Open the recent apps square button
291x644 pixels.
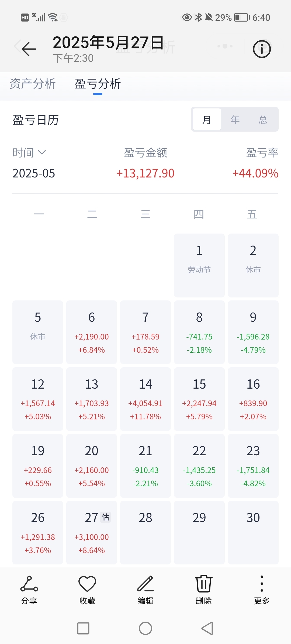point(83,628)
